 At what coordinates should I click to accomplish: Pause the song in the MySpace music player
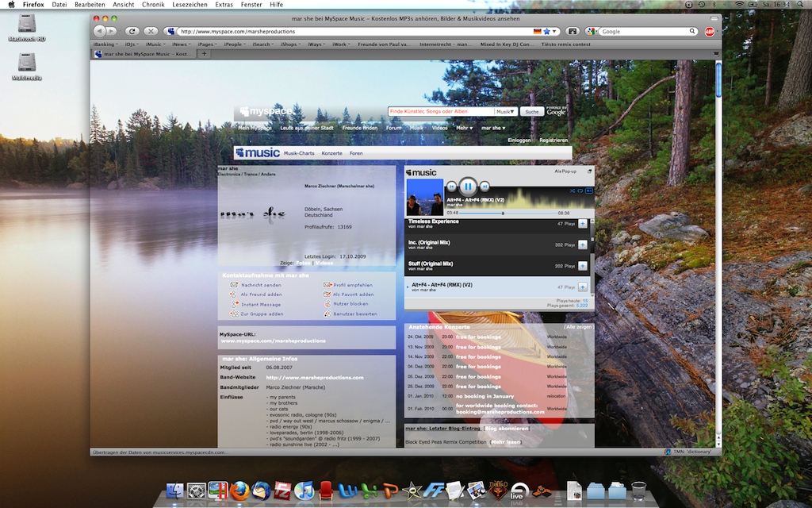point(468,187)
